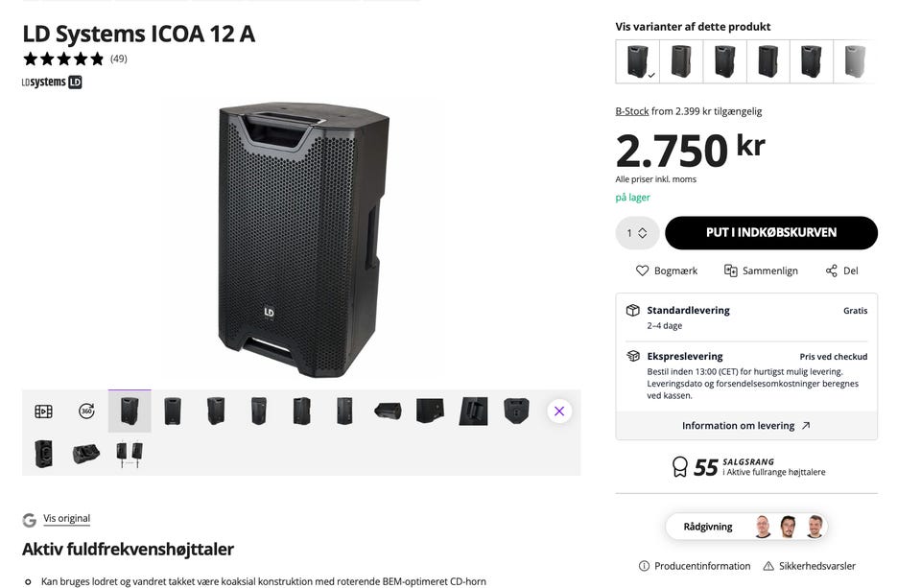Open the quantity selector dropdown
The height and width of the screenshot is (588, 921).
pyautogui.click(x=637, y=233)
